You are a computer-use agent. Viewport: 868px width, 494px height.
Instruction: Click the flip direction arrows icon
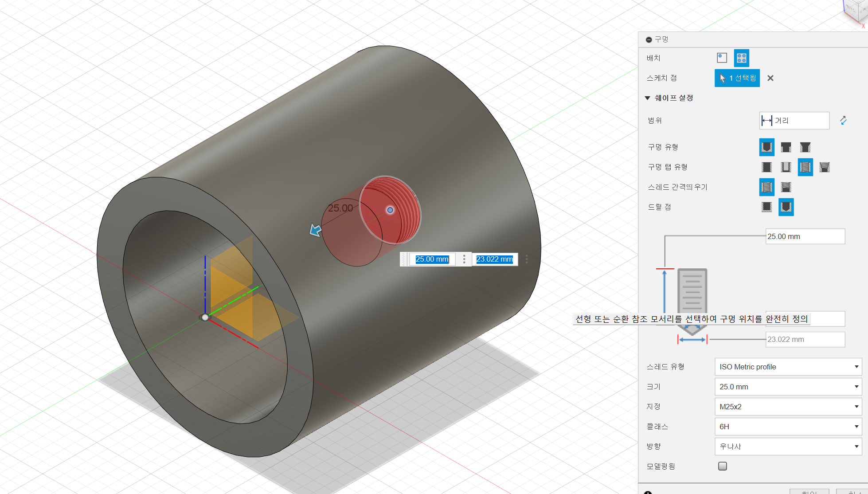click(843, 121)
